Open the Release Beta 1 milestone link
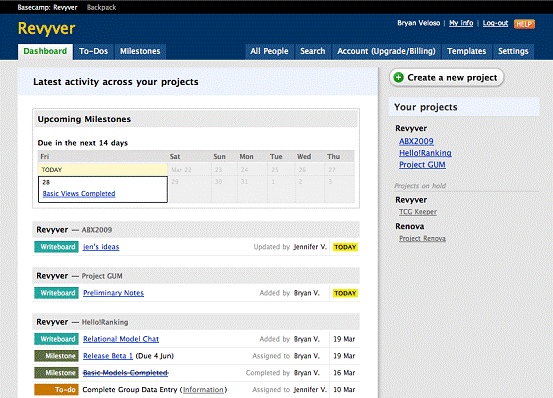 tap(108, 356)
